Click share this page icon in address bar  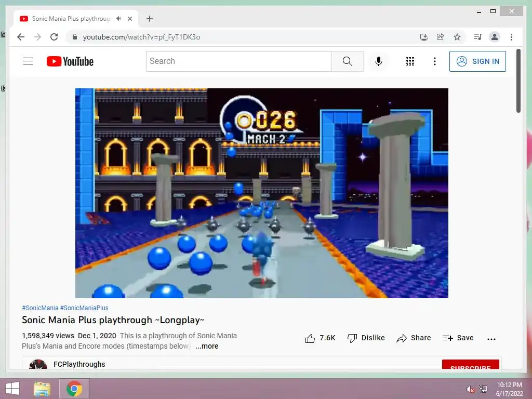pyautogui.click(x=441, y=37)
